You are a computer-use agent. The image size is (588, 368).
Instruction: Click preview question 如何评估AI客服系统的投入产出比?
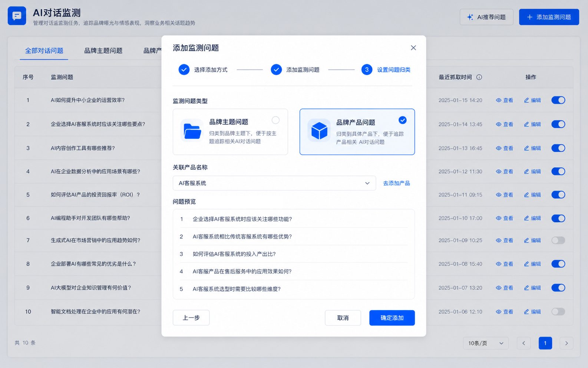coord(234,254)
